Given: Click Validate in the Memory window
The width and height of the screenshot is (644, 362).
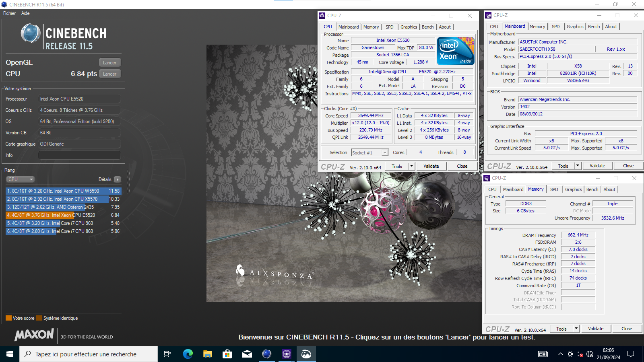Looking at the screenshot, I should pyautogui.click(x=596, y=329).
